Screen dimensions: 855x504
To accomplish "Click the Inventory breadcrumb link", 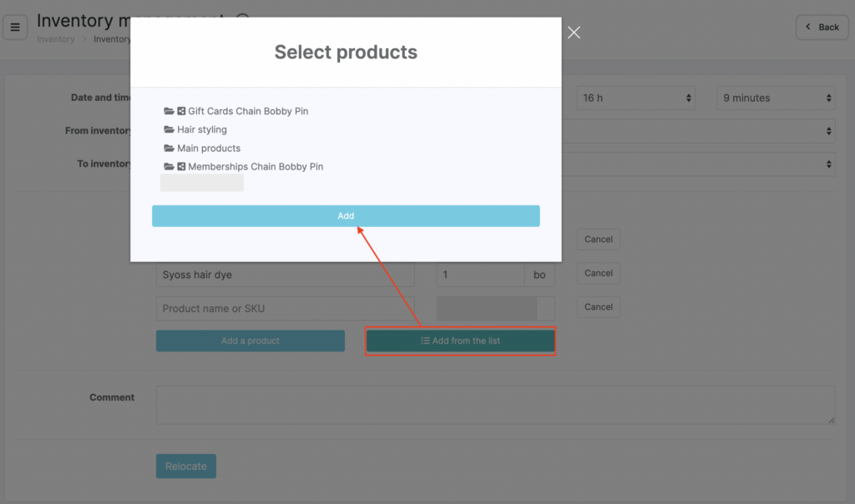I will (x=56, y=39).
